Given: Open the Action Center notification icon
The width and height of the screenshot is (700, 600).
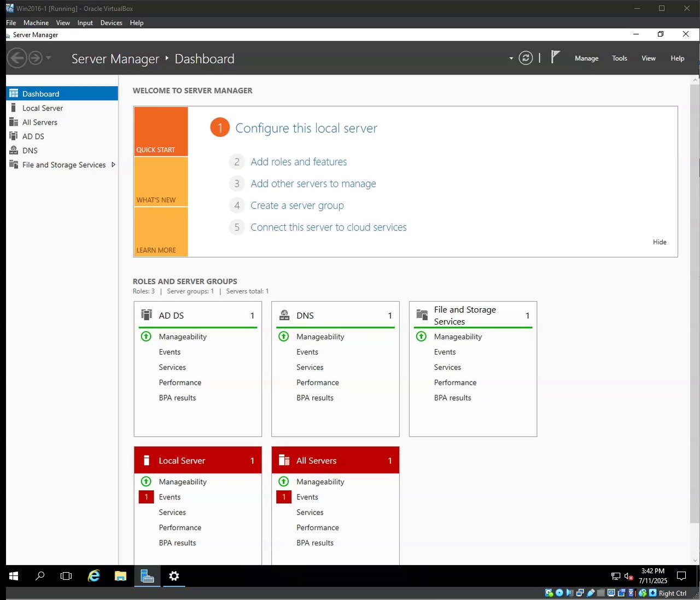Looking at the screenshot, I should (681, 576).
